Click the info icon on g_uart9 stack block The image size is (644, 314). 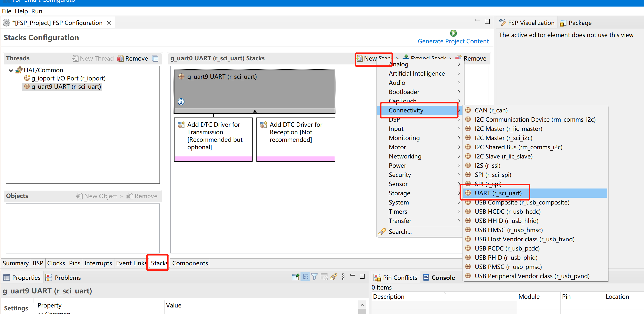[181, 102]
